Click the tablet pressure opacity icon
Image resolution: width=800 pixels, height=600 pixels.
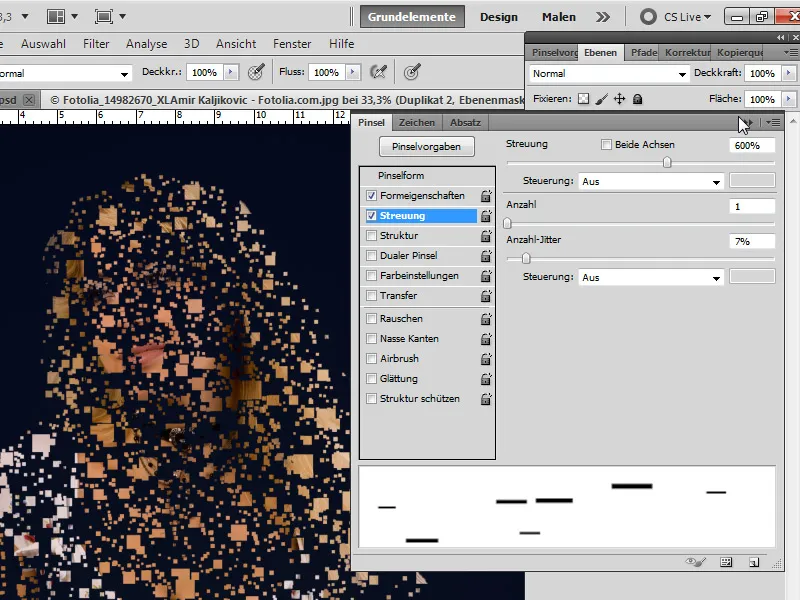pos(255,72)
